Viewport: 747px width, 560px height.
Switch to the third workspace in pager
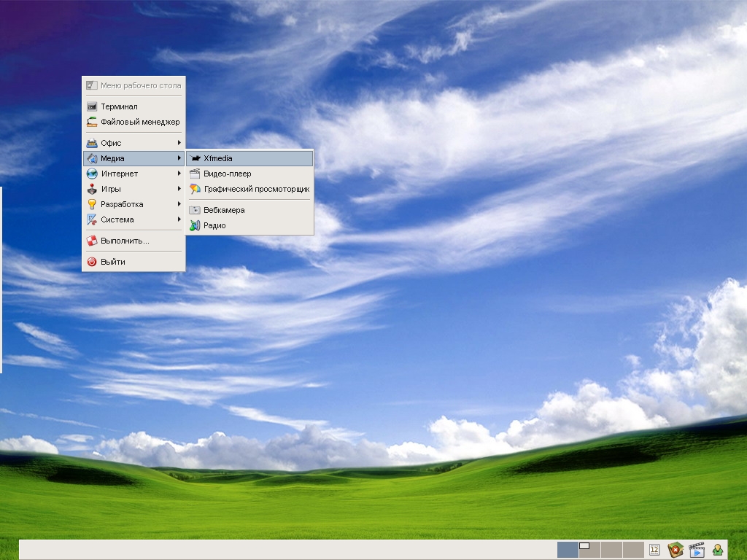coord(611,550)
